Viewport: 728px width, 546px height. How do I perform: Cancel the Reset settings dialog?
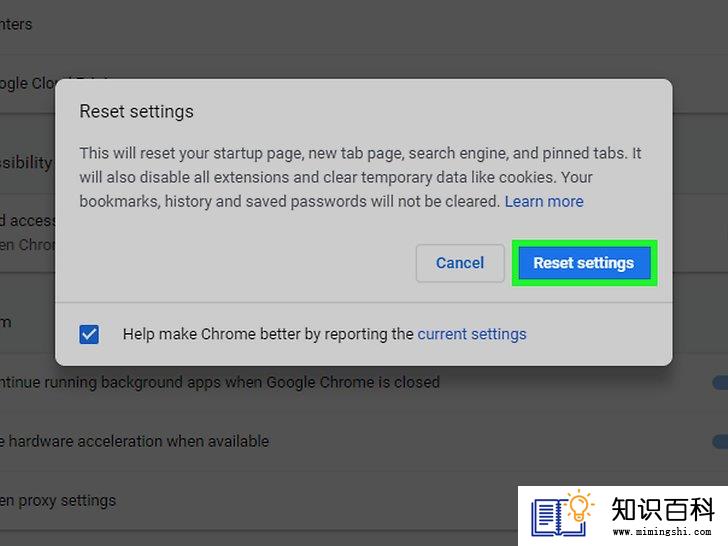pos(460,263)
